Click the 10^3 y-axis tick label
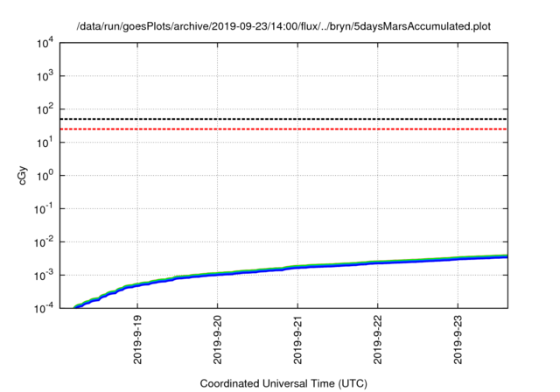 45,76
